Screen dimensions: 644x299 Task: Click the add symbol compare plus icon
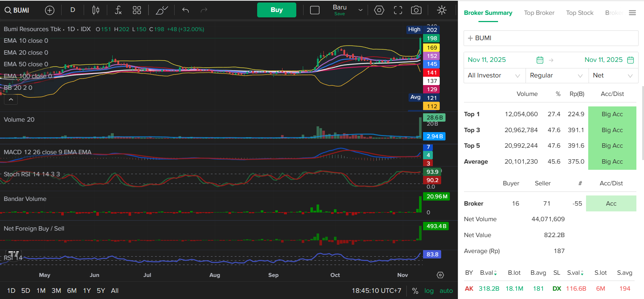pyautogui.click(x=50, y=10)
